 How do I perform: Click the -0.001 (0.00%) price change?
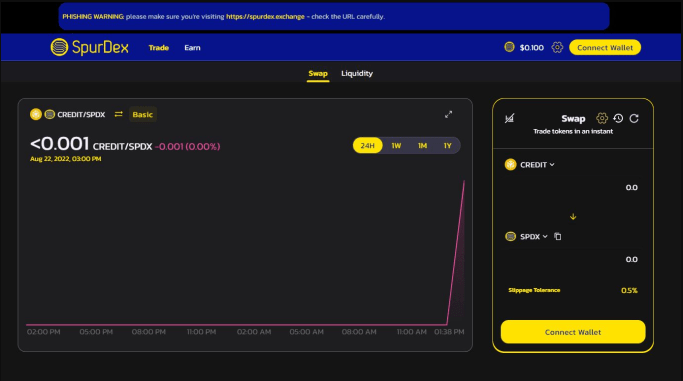click(x=187, y=147)
